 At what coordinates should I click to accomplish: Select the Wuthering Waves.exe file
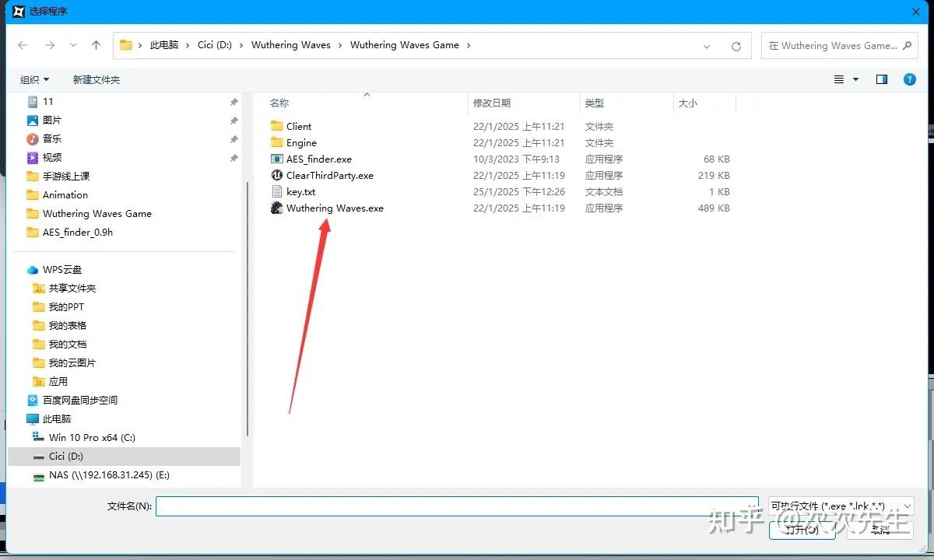click(x=335, y=208)
